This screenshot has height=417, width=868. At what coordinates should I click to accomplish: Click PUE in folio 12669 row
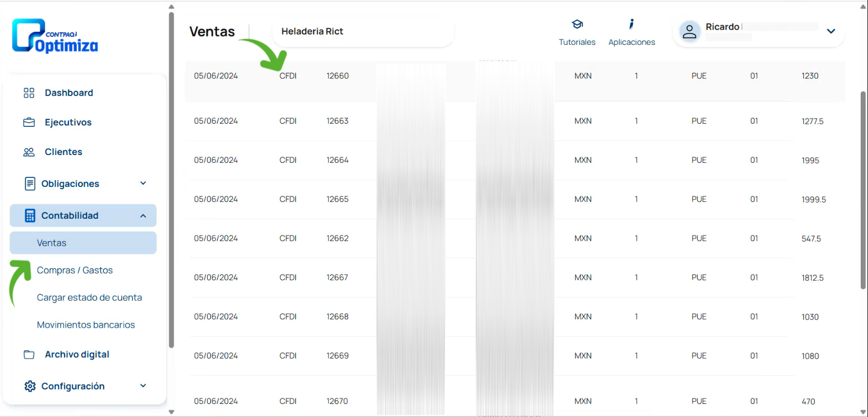coord(699,355)
